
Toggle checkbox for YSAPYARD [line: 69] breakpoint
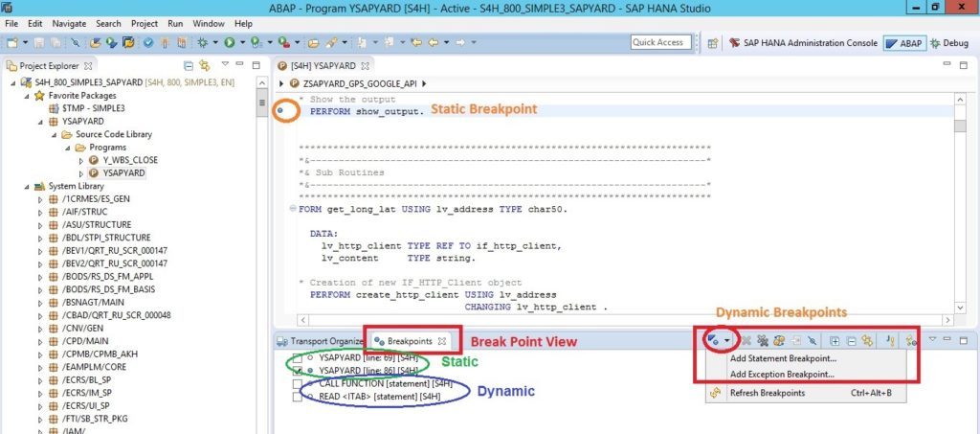(x=298, y=359)
